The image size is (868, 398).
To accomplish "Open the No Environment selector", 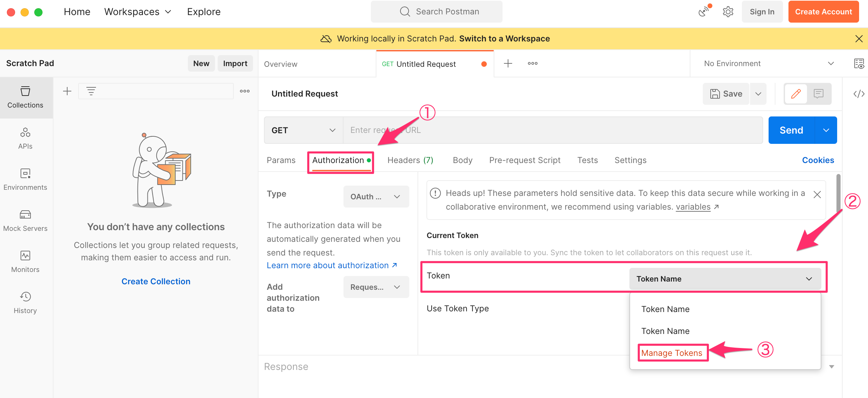I will click(x=769, y=63).
